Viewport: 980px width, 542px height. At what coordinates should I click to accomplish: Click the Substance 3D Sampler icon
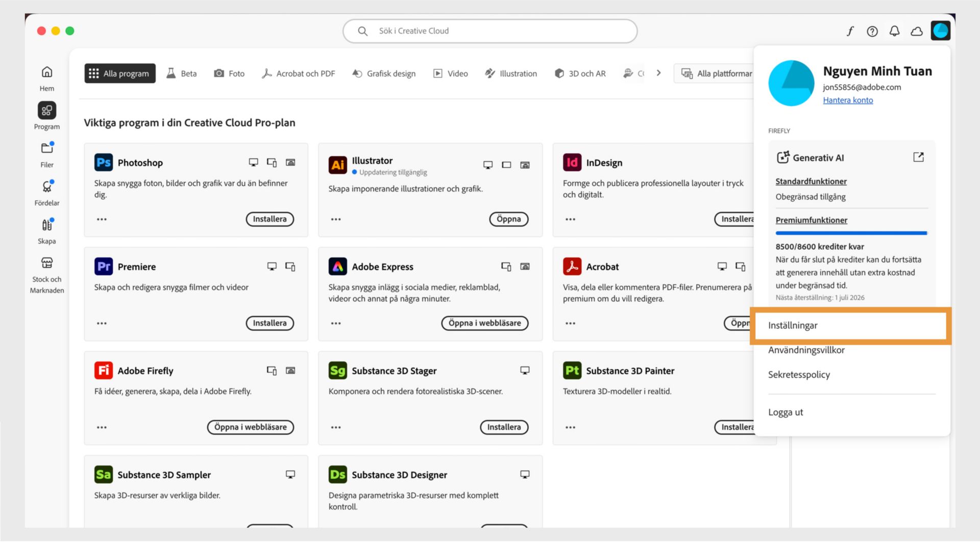pos(104,475)
